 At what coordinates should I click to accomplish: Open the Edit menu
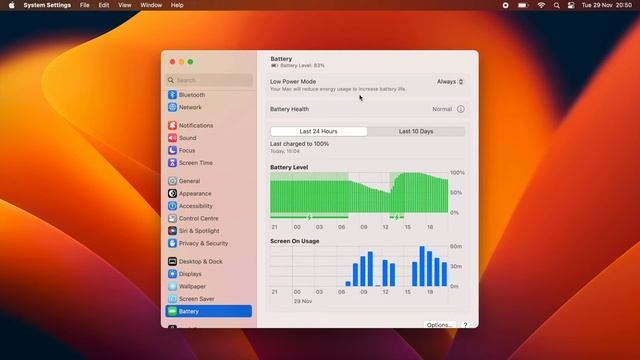[x=104, y=5]
